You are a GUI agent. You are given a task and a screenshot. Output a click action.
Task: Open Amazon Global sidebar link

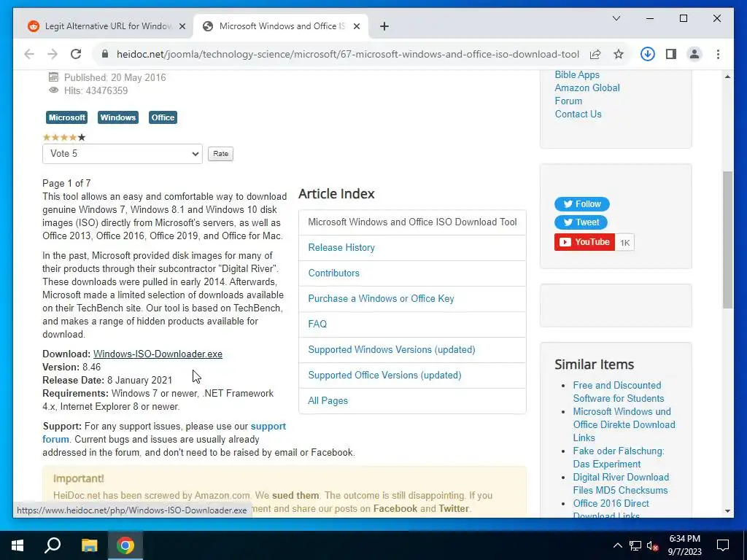coord(587,88)
